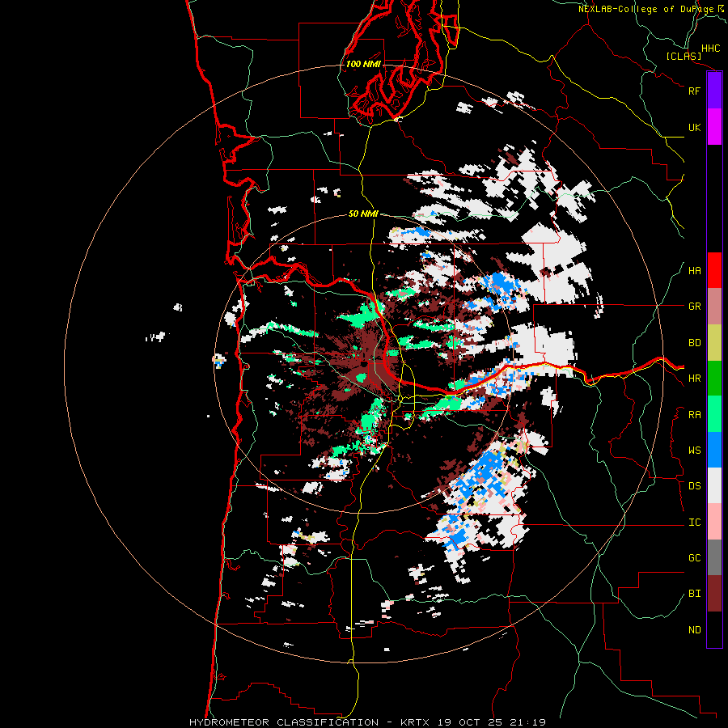Click the NEXLAB-College of DuPage credit text
The image size is (728, 728).
(x=646, y=9)
